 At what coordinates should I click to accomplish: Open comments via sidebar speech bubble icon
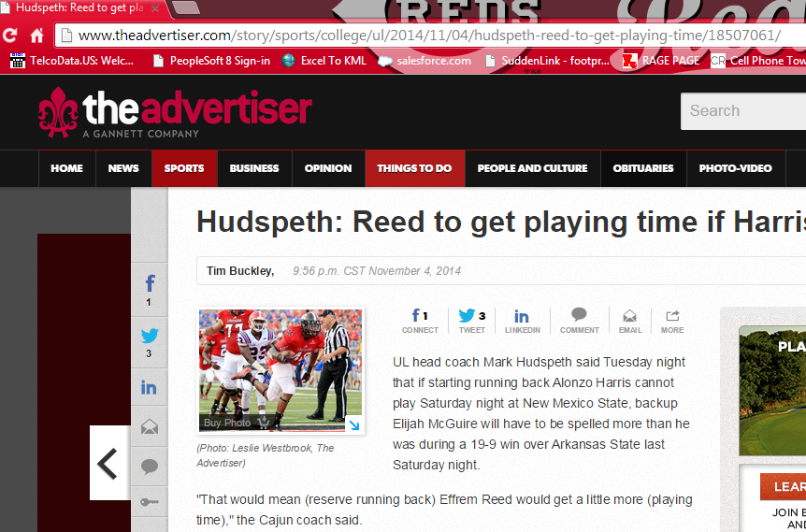pos(149,466)
